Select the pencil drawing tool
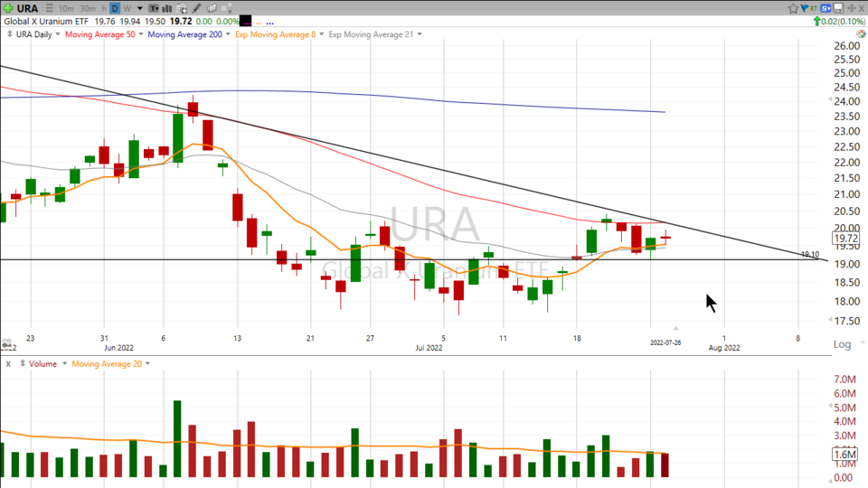Screen dimensions: 868x488 198,8
